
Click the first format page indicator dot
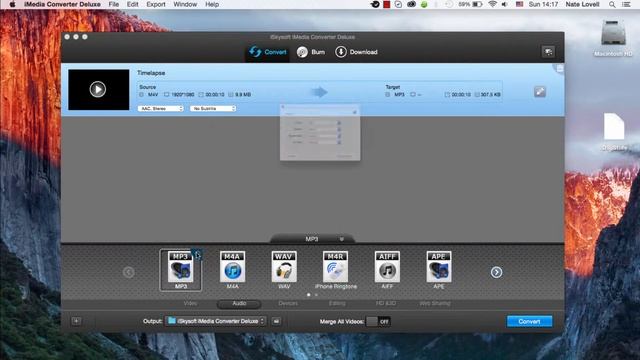pos(309,295)
